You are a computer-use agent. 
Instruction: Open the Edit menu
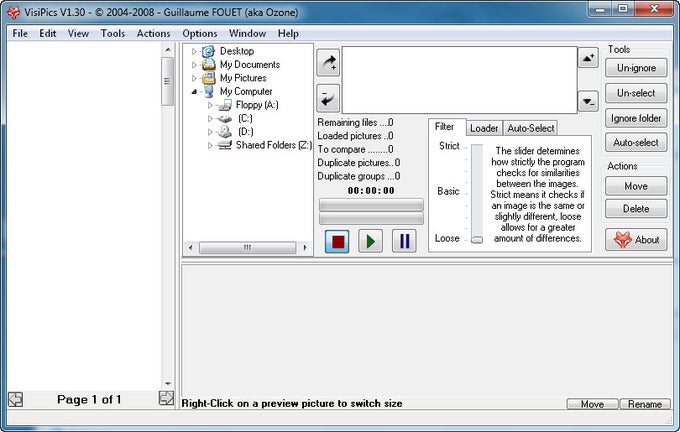(48, 33)
